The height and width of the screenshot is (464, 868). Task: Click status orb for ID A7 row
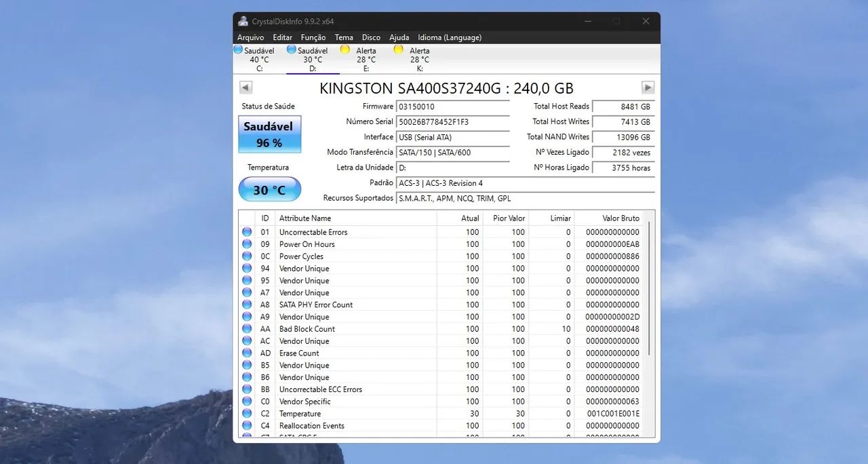pos(247,292)
